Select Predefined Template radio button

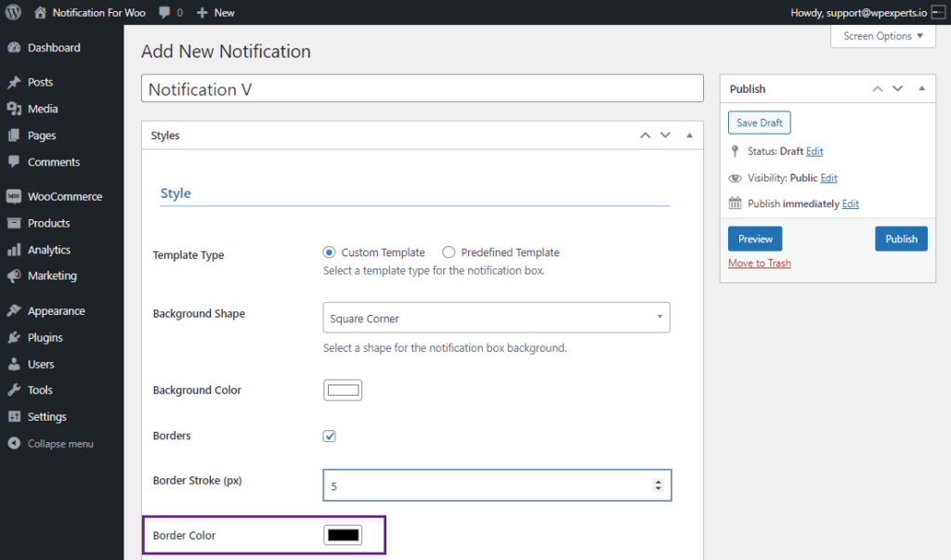449,252
